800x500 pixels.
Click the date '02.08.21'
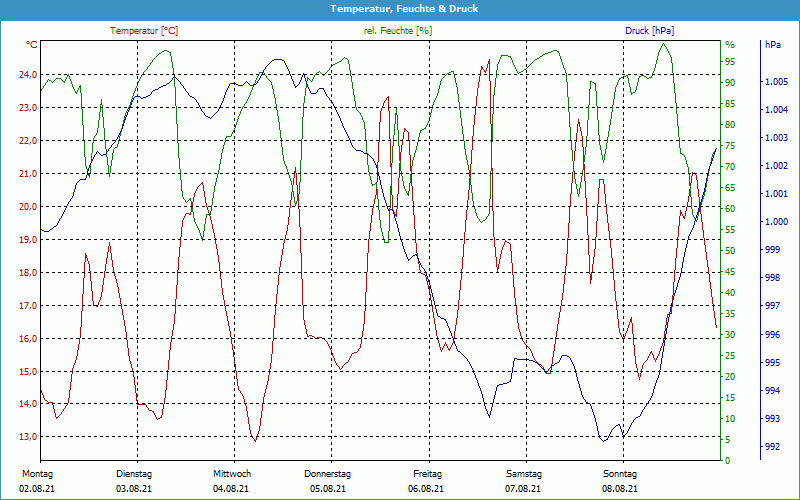click(37, 489)
